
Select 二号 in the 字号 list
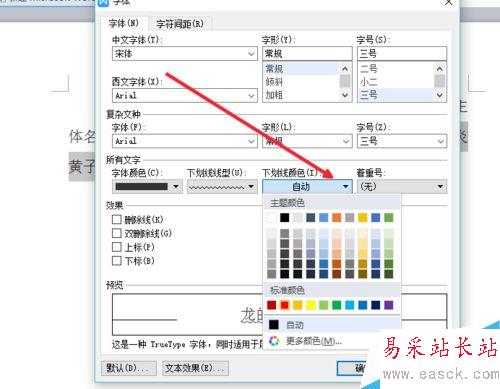click(396, 69)
